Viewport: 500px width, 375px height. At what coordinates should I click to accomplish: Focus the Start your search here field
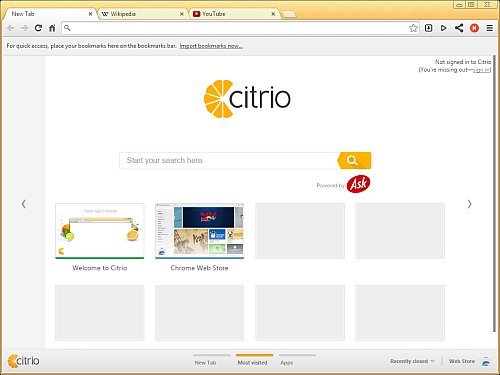click(229, 160)
